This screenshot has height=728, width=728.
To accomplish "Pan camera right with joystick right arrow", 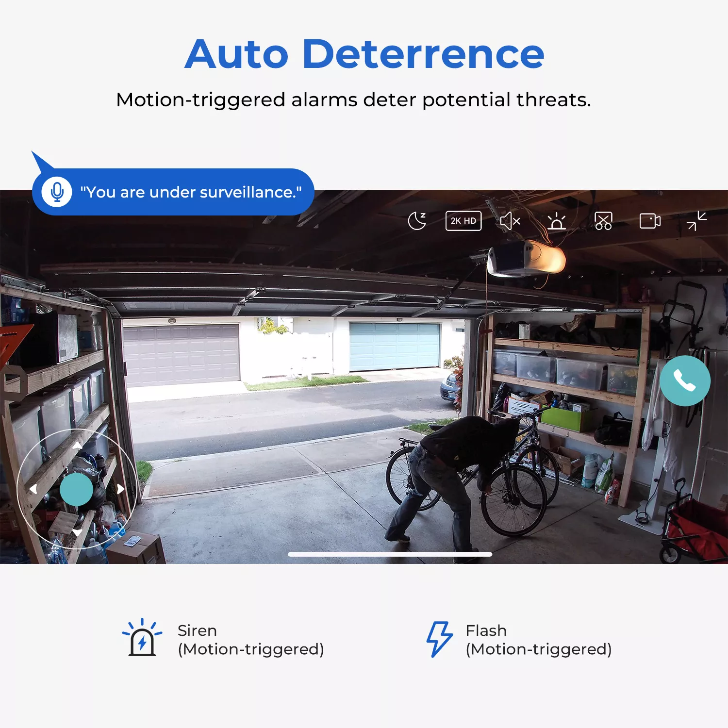I will pos(120,489).
